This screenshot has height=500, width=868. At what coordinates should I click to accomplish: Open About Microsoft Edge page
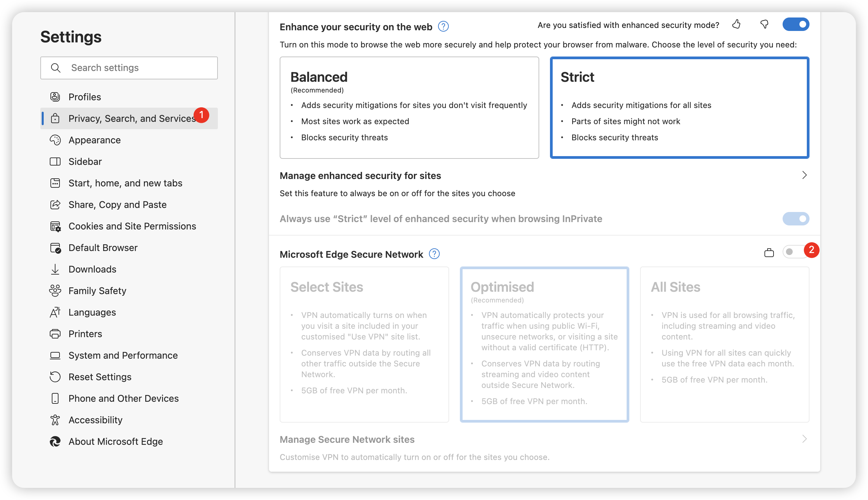coord(129,441)
